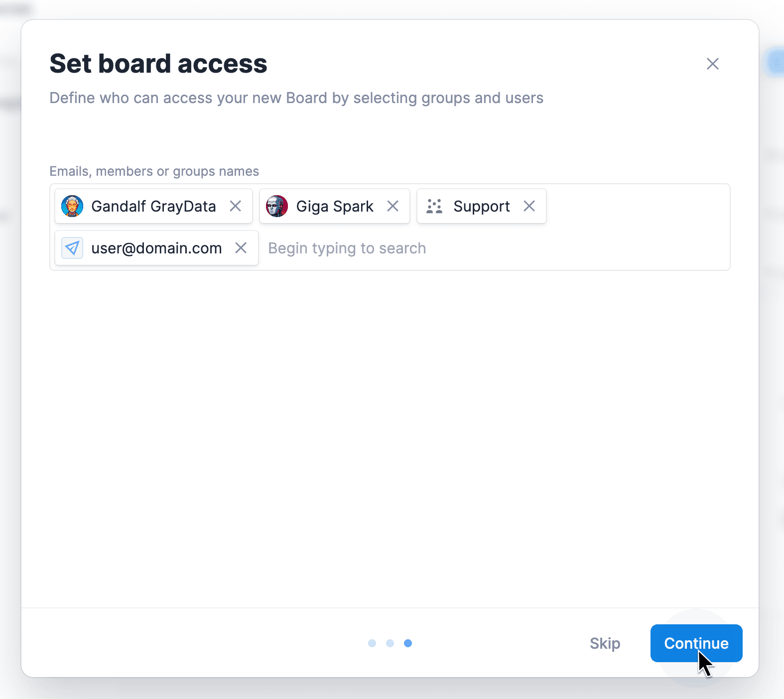The width and height of the screenshot is (784, 699).
Task: Click Giga Spark's avatar icon
Action: [277, 206]
